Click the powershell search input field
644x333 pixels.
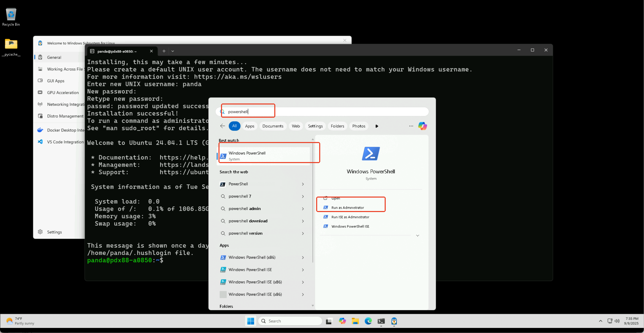pyautogui.click(x=322, y=112)
